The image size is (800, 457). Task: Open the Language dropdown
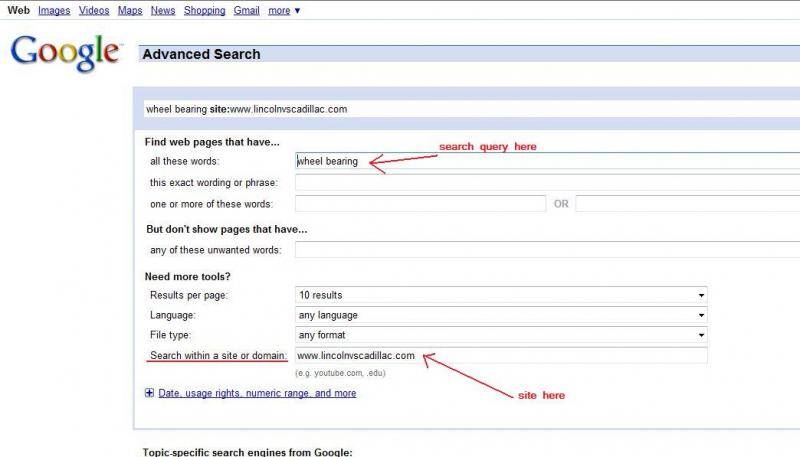tap(501, 315)
